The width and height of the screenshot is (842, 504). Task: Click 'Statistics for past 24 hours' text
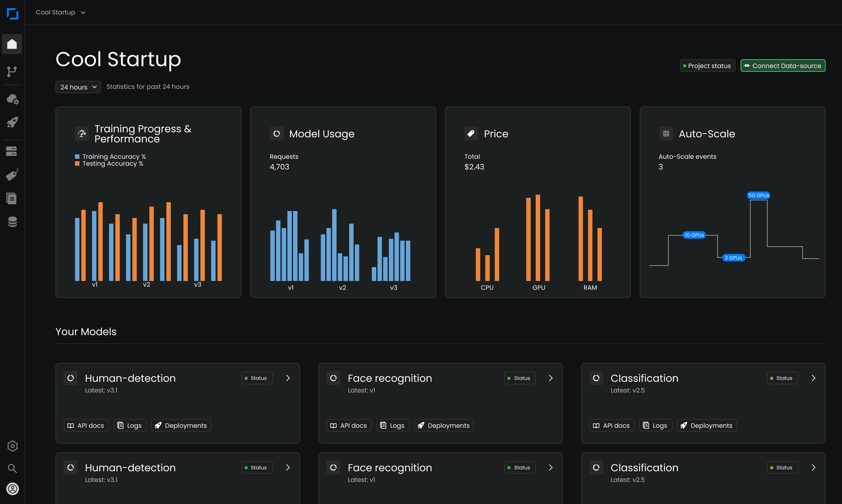[x=148, y=87]
